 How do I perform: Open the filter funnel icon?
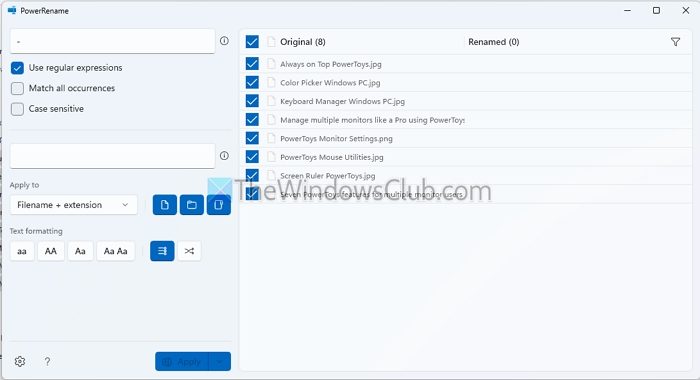coord(675,42)
